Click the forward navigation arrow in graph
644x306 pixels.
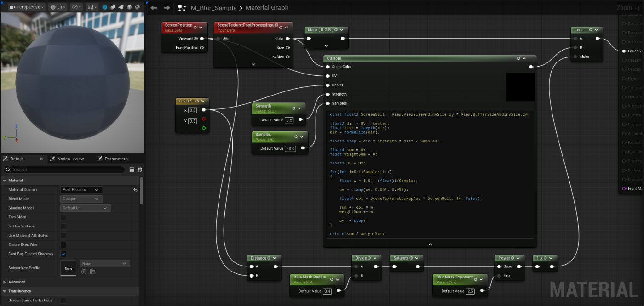(x=167, y=8)
